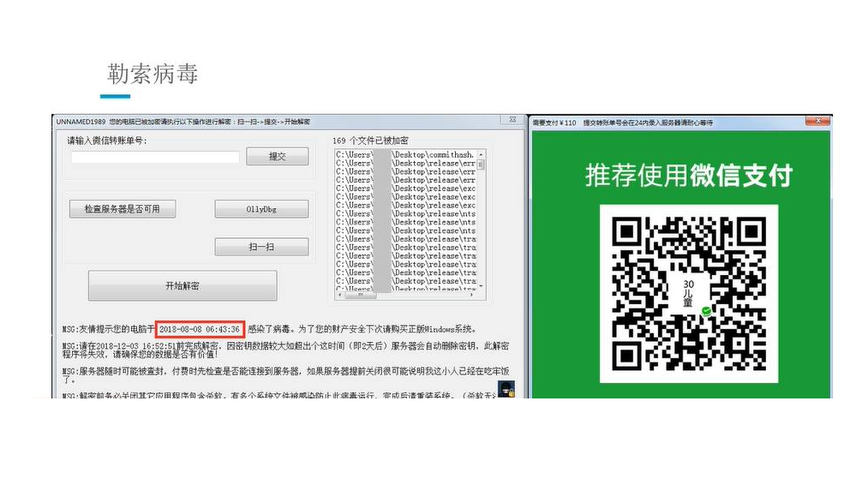Click the 2018-08-08 06:43:36 infection timestamp
868x485 pixels.
pos(200,329)
